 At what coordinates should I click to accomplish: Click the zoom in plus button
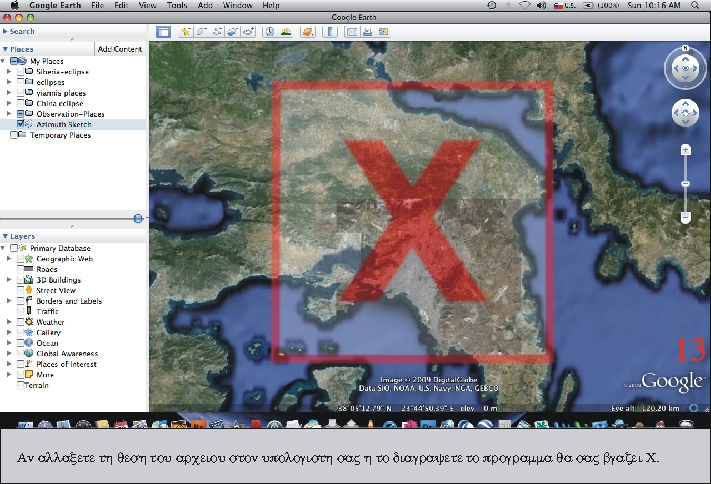[x=686, y=150]
